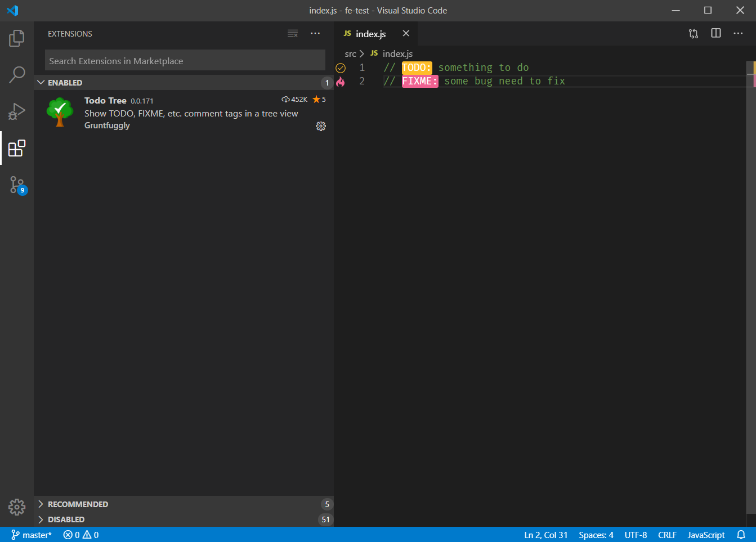Click the 452K download count

294,99
